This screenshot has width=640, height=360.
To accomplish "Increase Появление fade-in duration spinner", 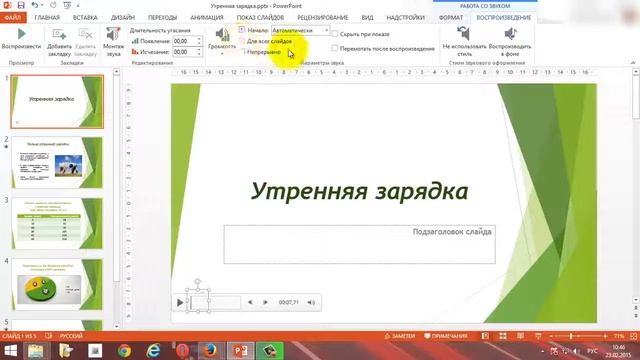I will (x=199, y=39).
